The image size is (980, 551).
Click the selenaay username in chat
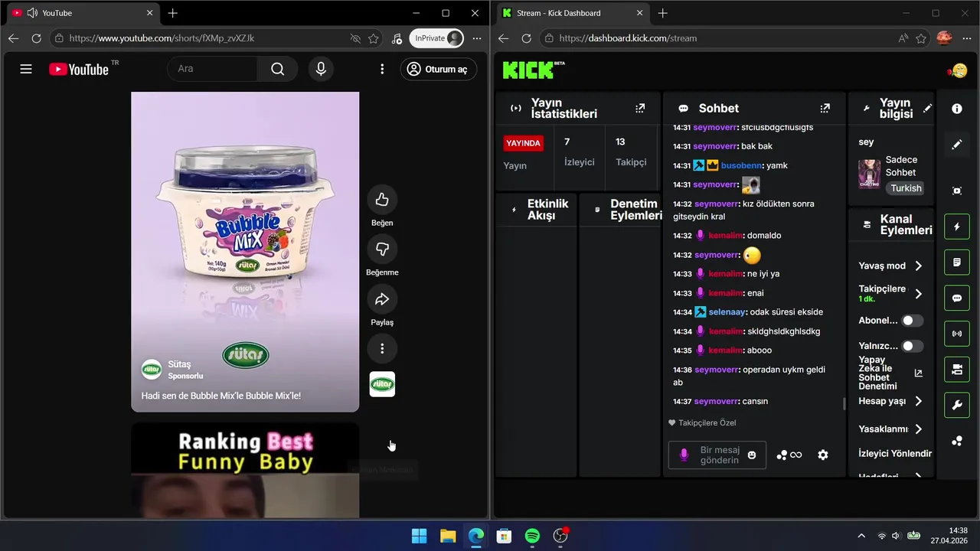(x=727, y=312)
